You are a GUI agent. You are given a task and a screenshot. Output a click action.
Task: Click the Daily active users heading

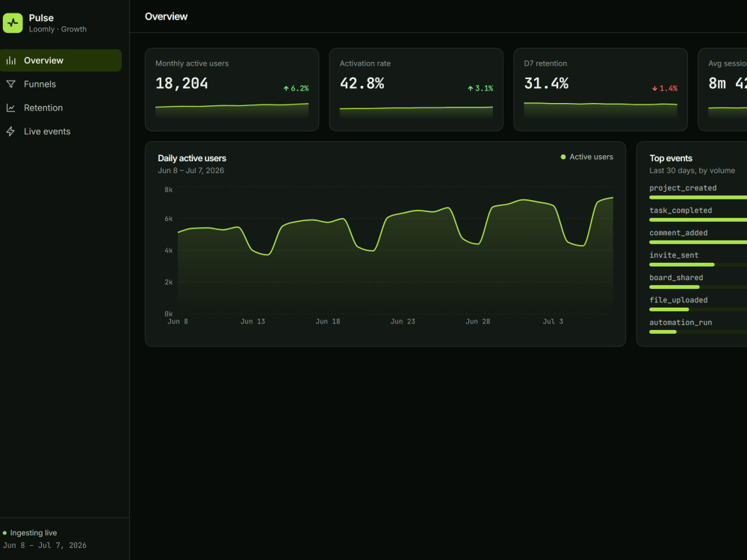click(x=192, y=158)
